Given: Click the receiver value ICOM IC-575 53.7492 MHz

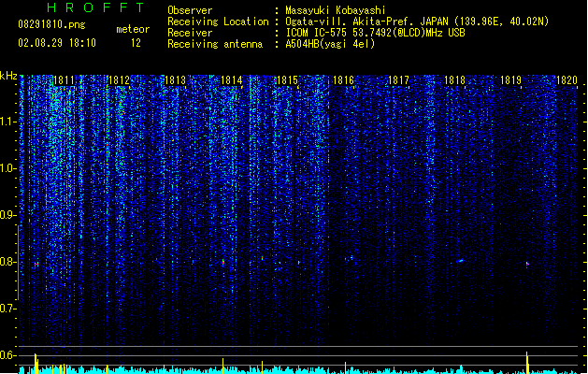Looking at the screenshot, I should coord(376,33).
